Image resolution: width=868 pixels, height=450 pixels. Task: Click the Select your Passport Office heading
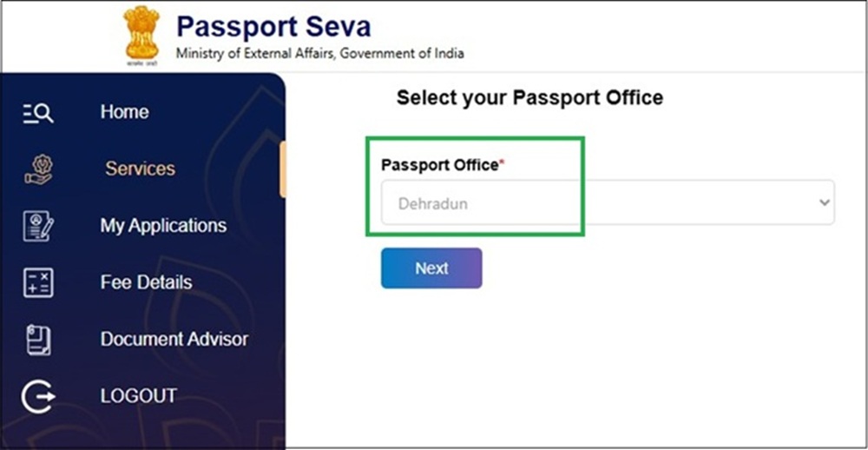tap(529, 97)
